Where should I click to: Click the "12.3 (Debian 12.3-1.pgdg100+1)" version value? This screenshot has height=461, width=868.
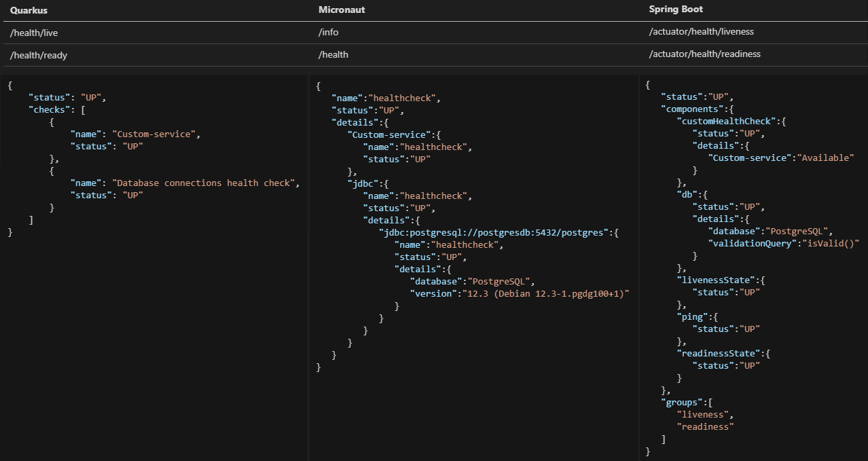point(545,293)
